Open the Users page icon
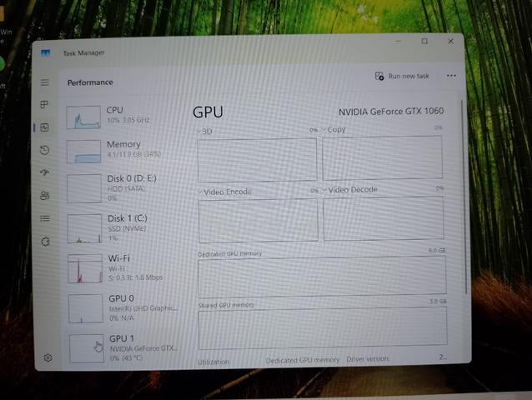Screen dimensions: 532x400 coord(45,196)
